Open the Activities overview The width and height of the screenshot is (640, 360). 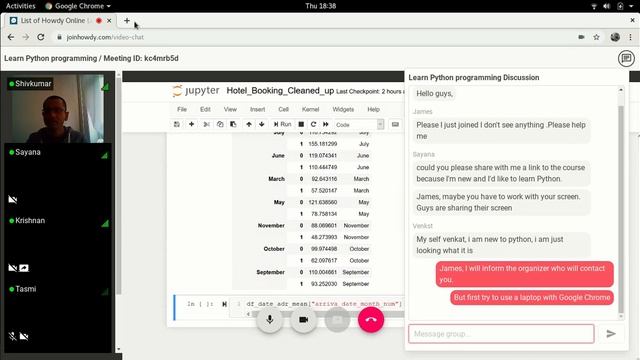pos(20,6)
